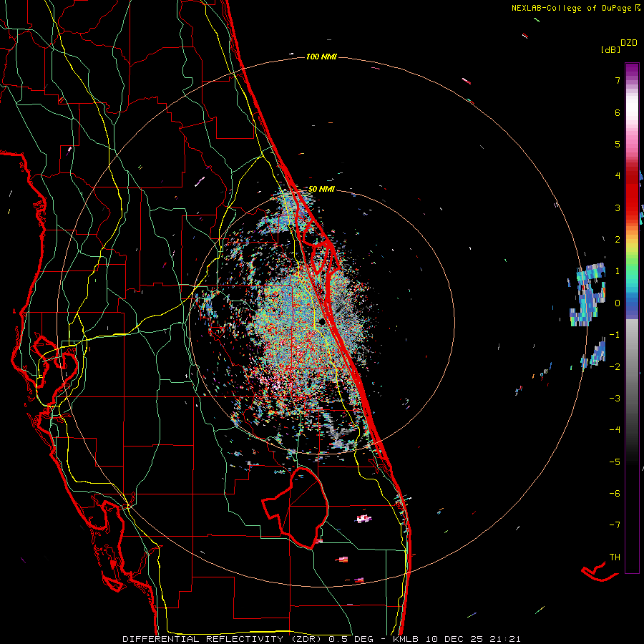
Task: Click the positive '3' tick label on scale
Action: pyautogui.click(x=618, y=208)
